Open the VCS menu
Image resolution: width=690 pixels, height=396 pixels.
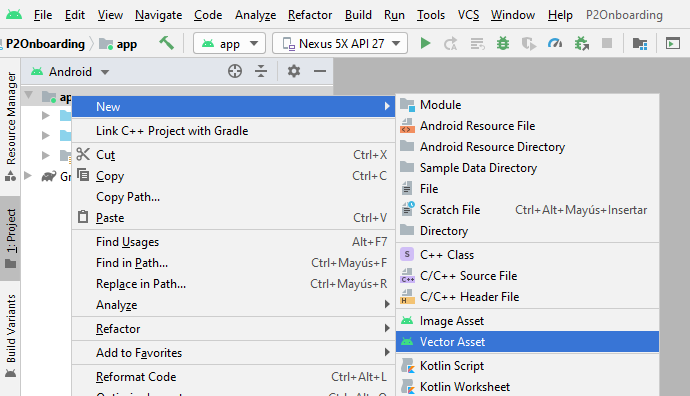[468, 15]
